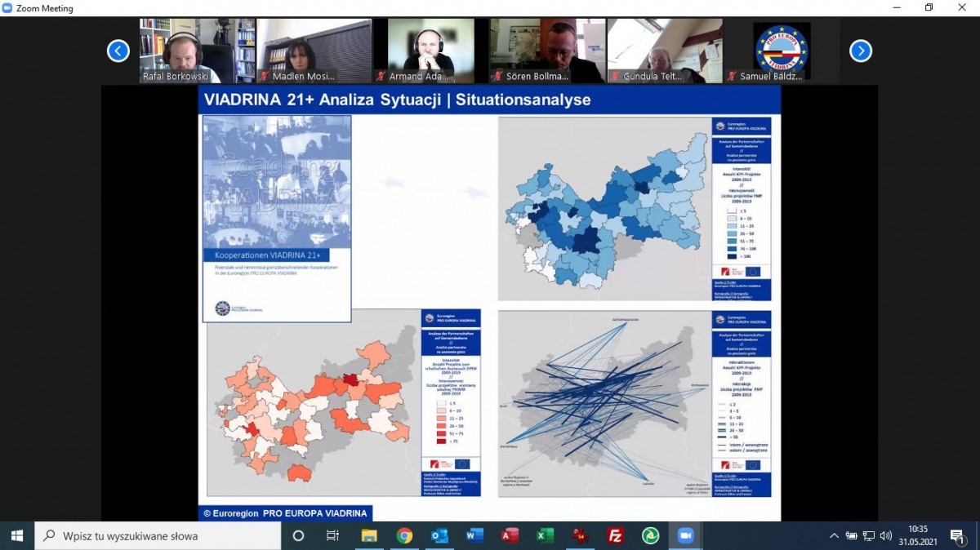Screen dimensions: 980x550
Task: Open FileZilla from the taskbar
Action: (616, 536)
